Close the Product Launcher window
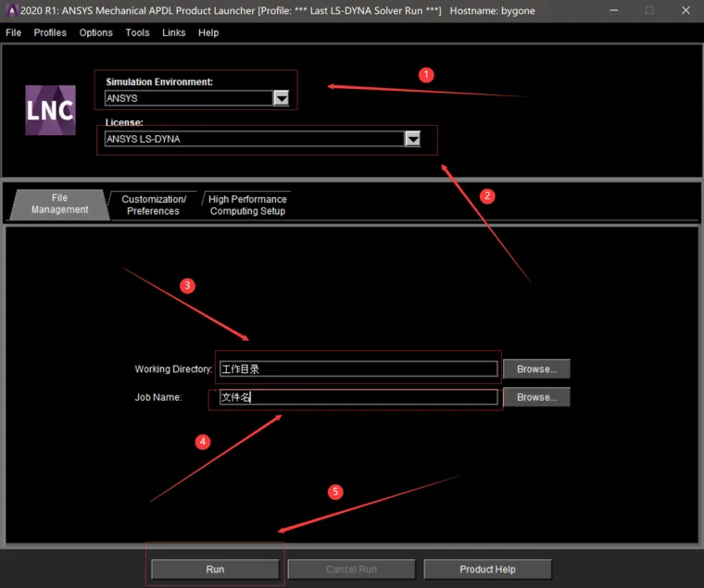704x588 pixels. pos(685,10)
